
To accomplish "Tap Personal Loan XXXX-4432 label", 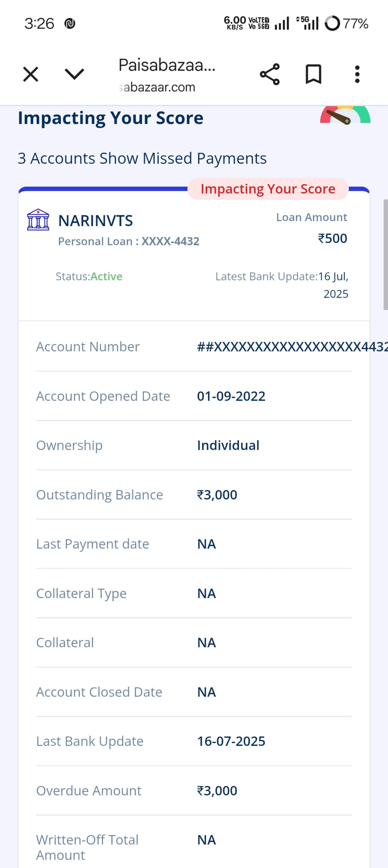I will [129, 241].
